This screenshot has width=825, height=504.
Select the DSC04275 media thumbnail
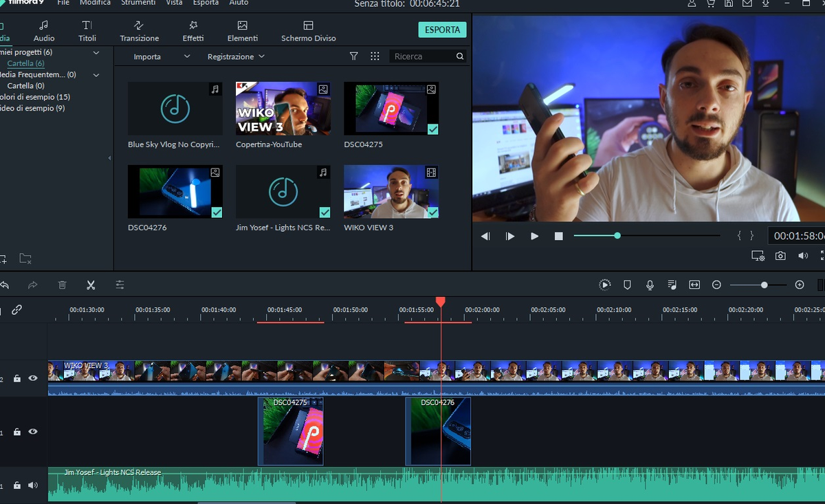(391, 109)
